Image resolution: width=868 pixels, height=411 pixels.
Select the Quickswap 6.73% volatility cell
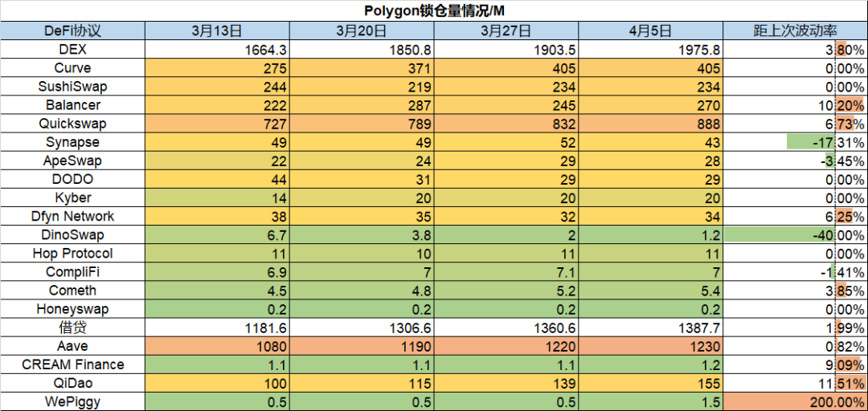tap(795, 124)
